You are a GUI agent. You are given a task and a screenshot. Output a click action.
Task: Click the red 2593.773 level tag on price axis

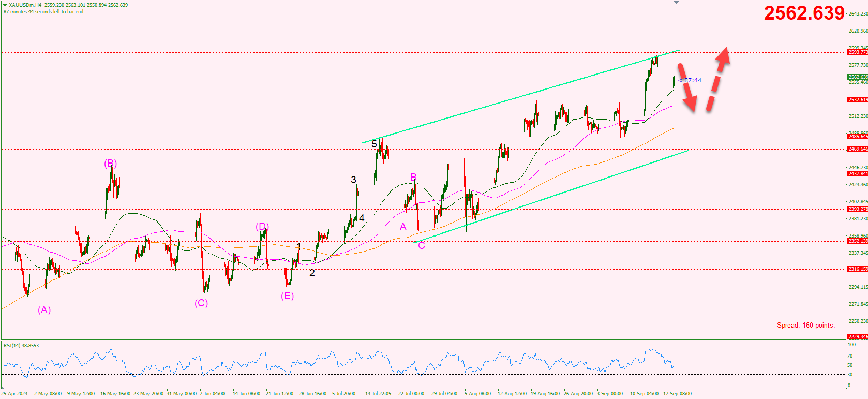tap(858, 52)
